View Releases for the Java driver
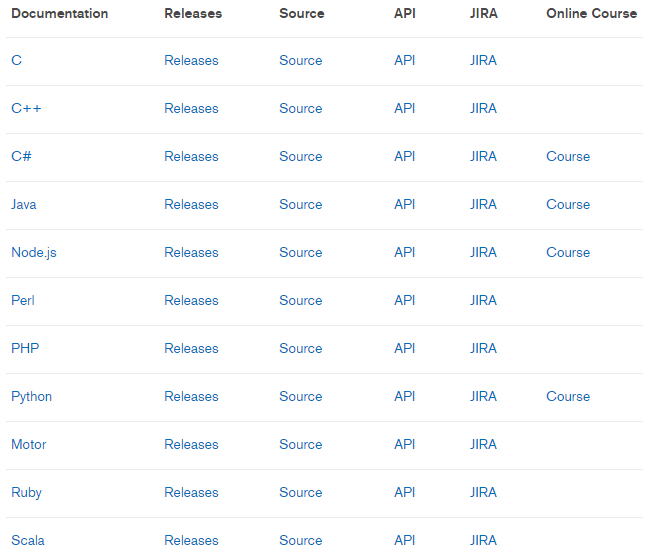The image size is (652, 558). pyautogui.click(x=191, y=205)
